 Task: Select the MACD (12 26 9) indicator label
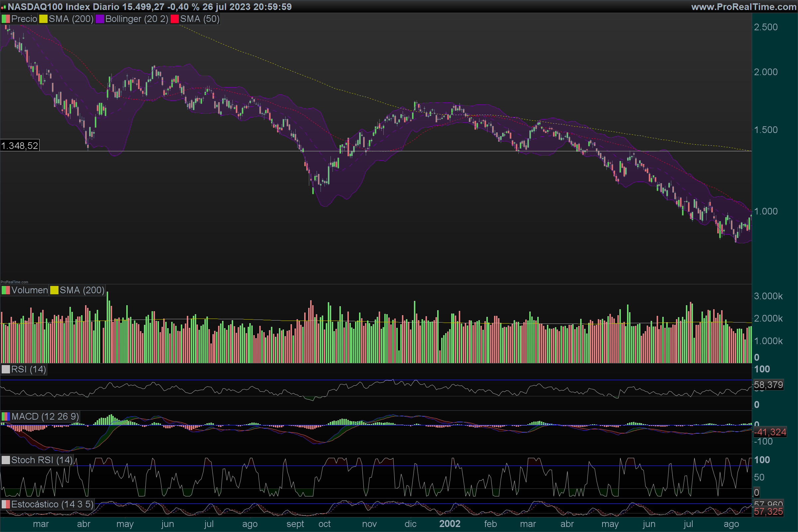pyautogui.click(x=45, y=417)
